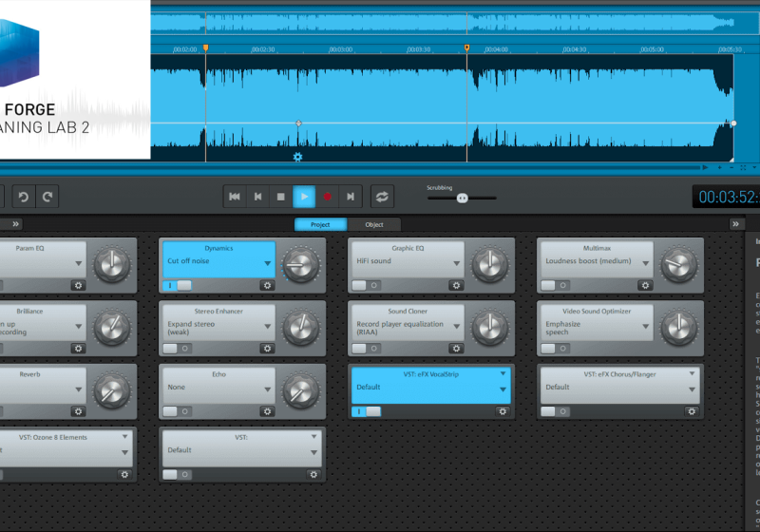Viewport: 760px width, 532px height.
Task: Jump to the start with skip-back button
Action: (234, 197)
